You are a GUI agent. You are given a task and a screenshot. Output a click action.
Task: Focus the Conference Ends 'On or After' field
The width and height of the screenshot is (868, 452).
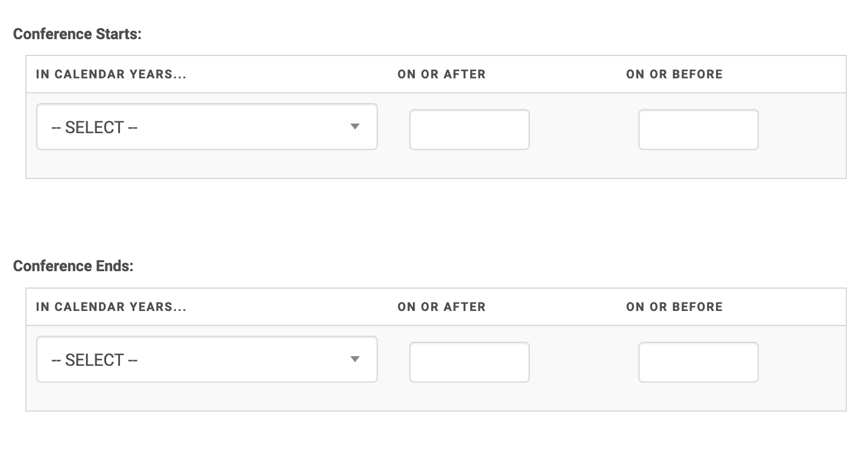click(x=469, y=362)
